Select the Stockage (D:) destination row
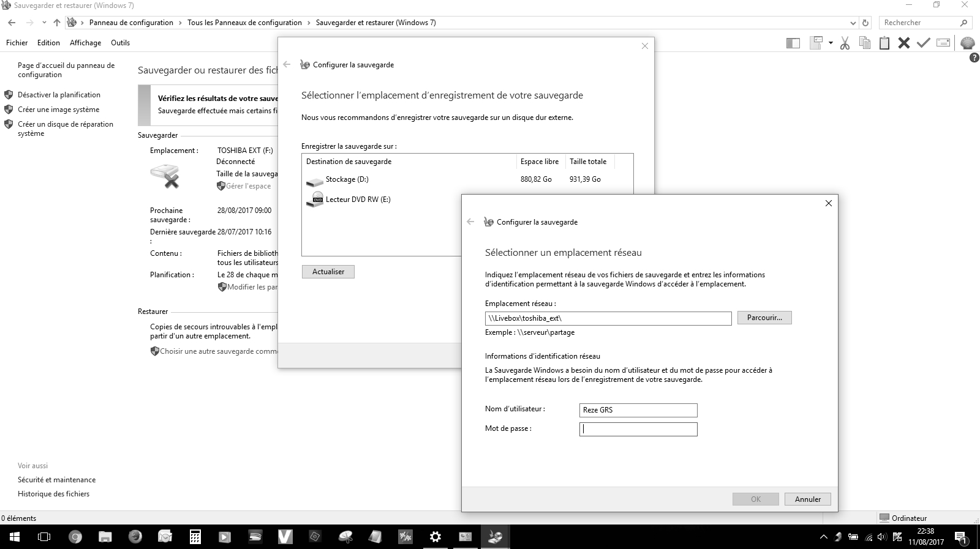Image resolution: width=980 pixels, height=549 pixels. (x=467, y=179)
